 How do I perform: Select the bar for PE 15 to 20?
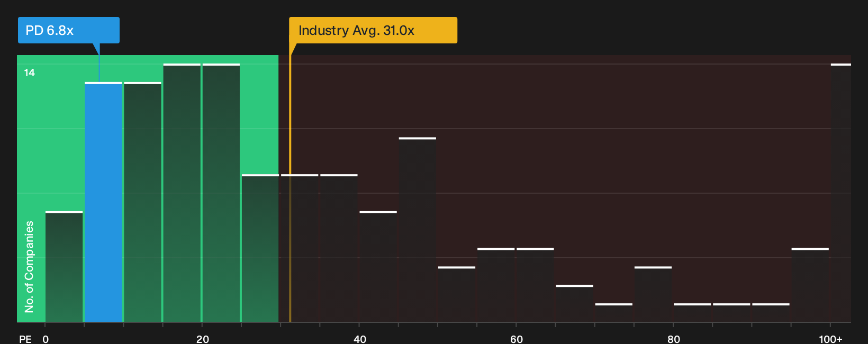(182, 193)
